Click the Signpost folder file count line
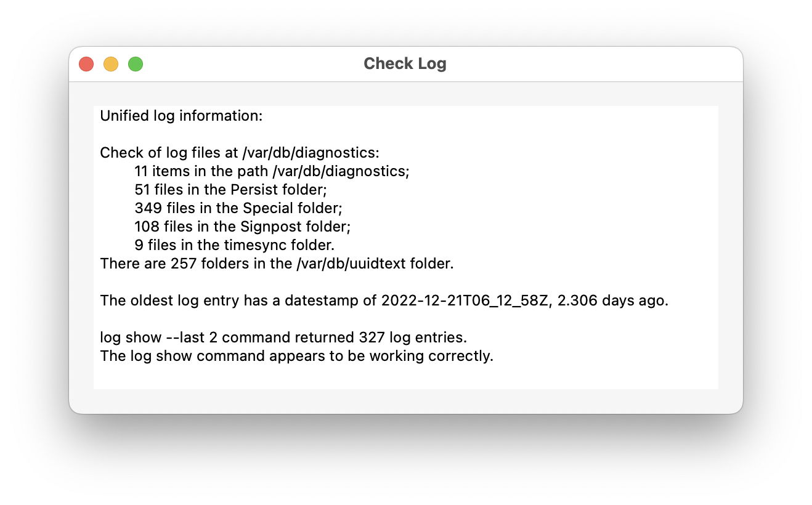Image resolution: width=812 pixels, height=505 pixels. point(242,227)
